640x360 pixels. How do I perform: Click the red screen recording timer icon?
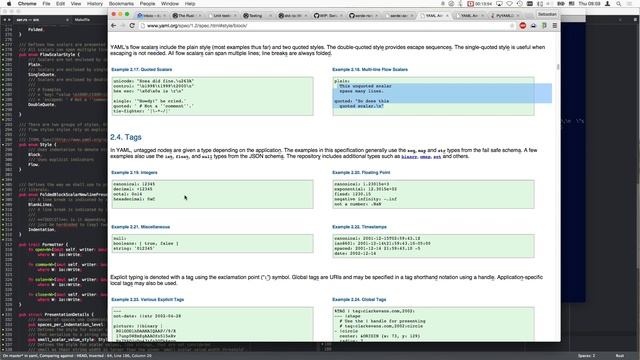pos(471,4)
